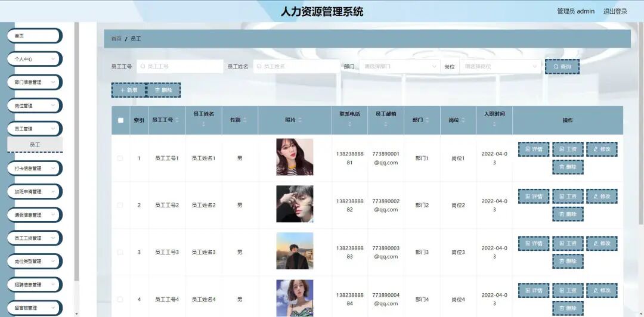Open 工资 for employee row 2
The height and width of the screenshot is (317, 644).
tap(568, 196)
